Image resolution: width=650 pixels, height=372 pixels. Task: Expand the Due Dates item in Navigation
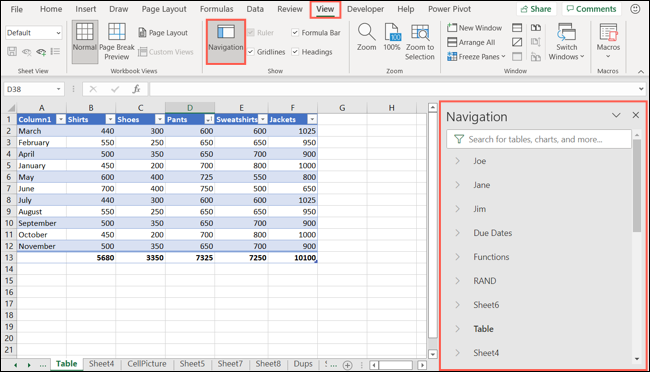pyautogui.click(x=457, y=233)
